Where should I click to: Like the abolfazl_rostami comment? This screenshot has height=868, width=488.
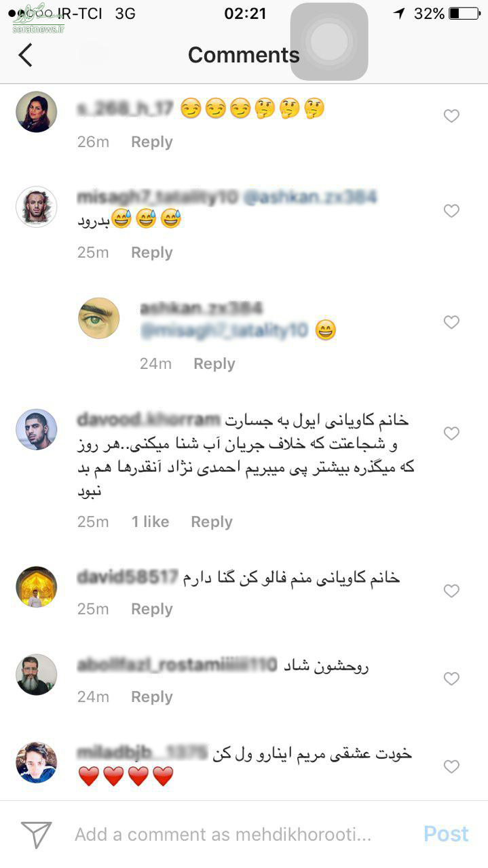pyautogui.click(x=451, y=678)
